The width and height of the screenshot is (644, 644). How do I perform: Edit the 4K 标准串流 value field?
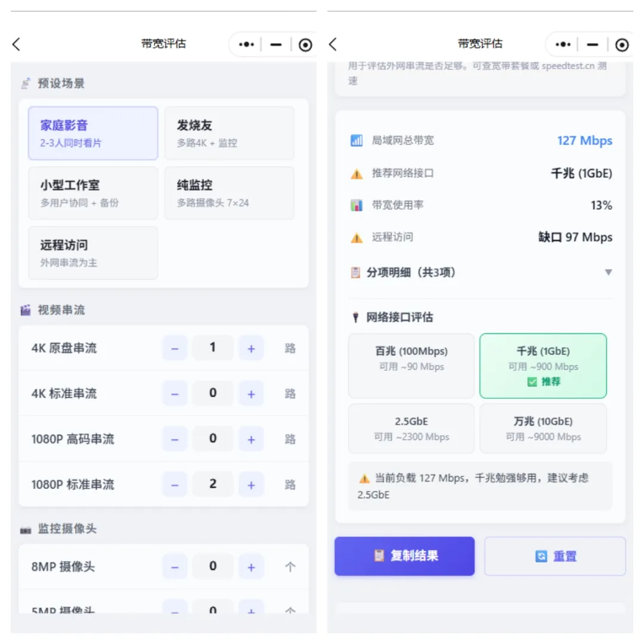(x=213, y=394)
